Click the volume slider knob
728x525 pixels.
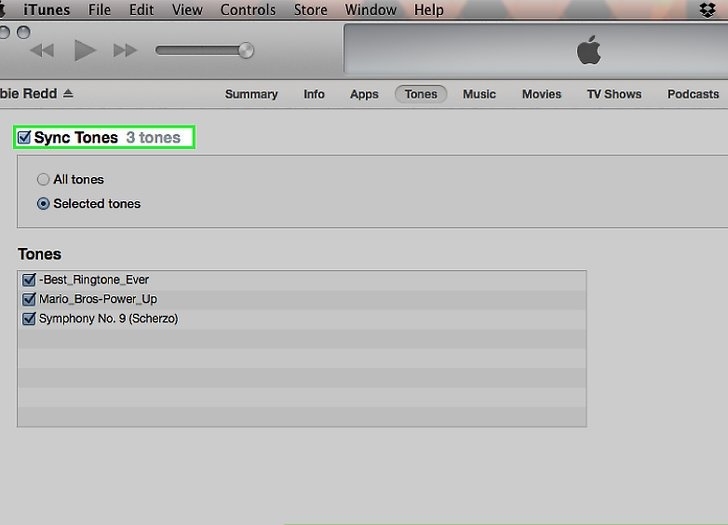pyautogui.click(x=246, y=50)
